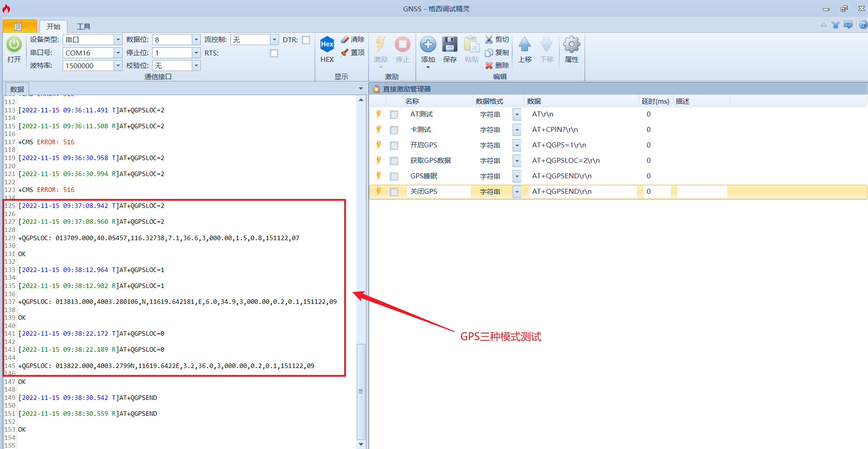
Task: Send the AT测试 command via lightning icon
Action: pos(379,114)
